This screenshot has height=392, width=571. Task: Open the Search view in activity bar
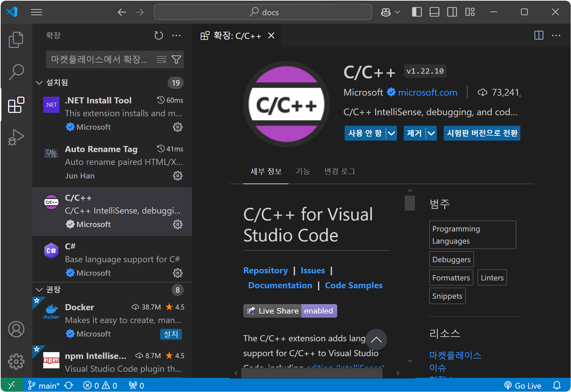coord(16,72)
